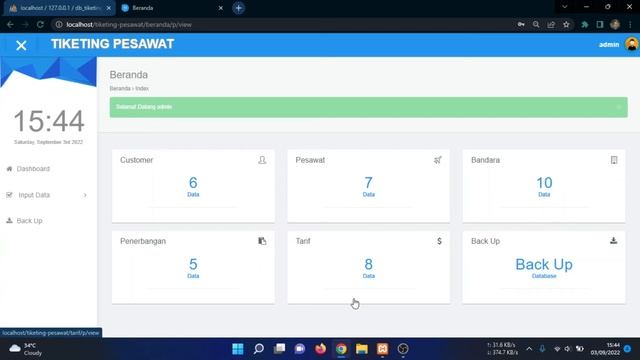640x360 pixels.
Task: Click the Customer card title
Action: tap(136, 160)
